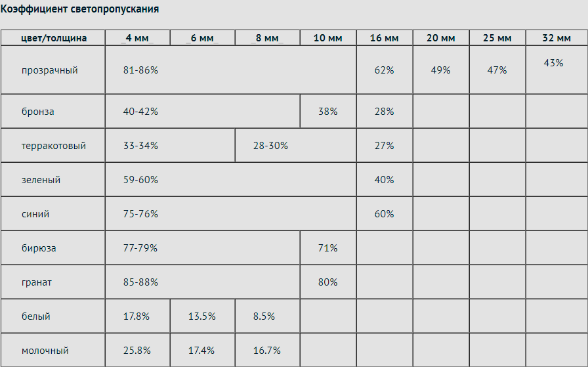Select the 71% value for бирюза

(327, 248)
